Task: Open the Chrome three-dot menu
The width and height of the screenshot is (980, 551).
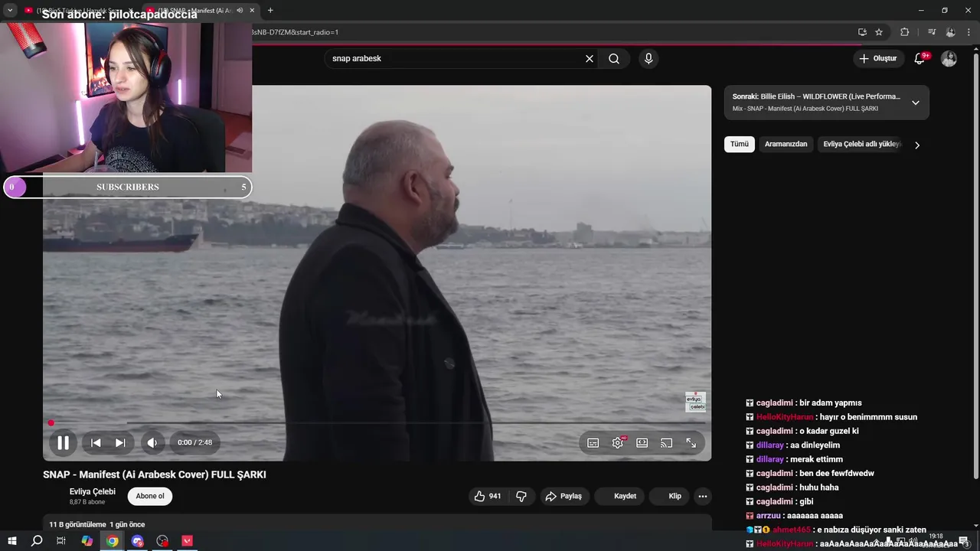Action: pyautogui.click(x=969, y=32)
